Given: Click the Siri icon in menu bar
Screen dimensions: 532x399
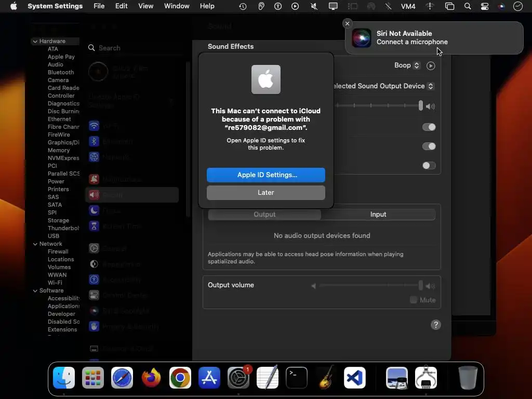Looking at the screenshot, I should coord(501,6).
